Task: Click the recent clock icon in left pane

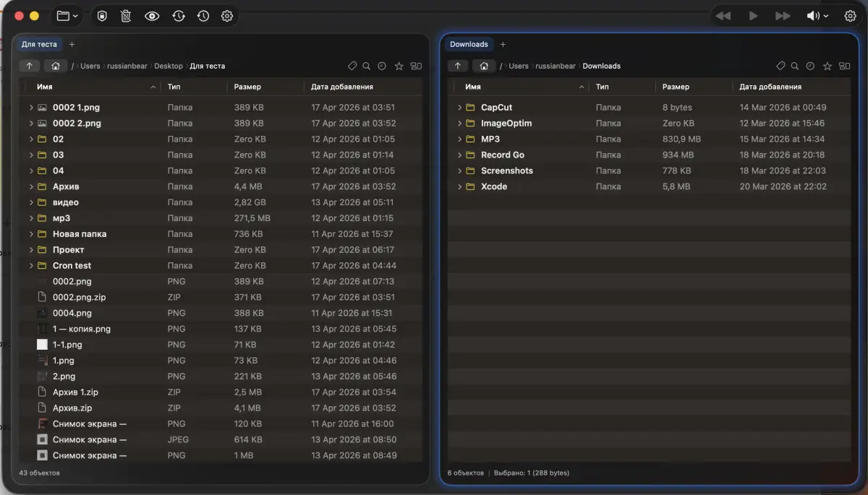Action: pyautogui.click(x=382, y=66)
